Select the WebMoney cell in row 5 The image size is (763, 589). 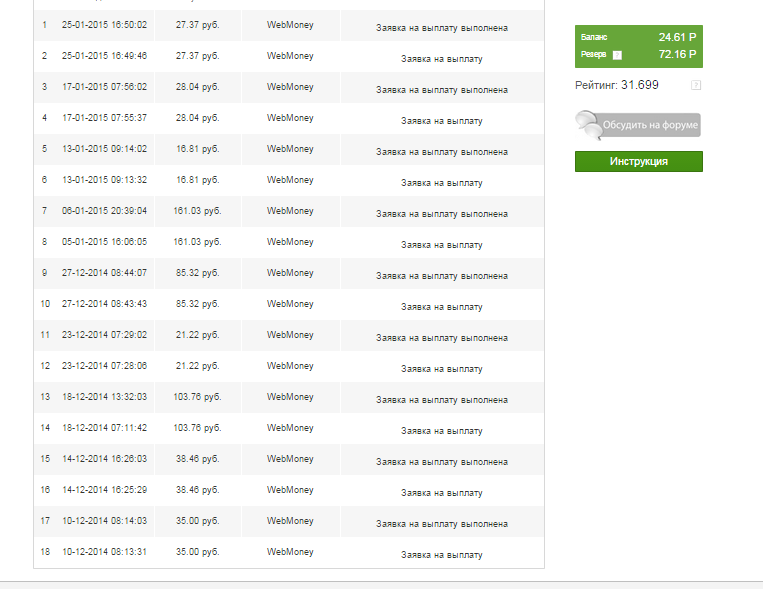pyautogui.click(x=290, y=149)
